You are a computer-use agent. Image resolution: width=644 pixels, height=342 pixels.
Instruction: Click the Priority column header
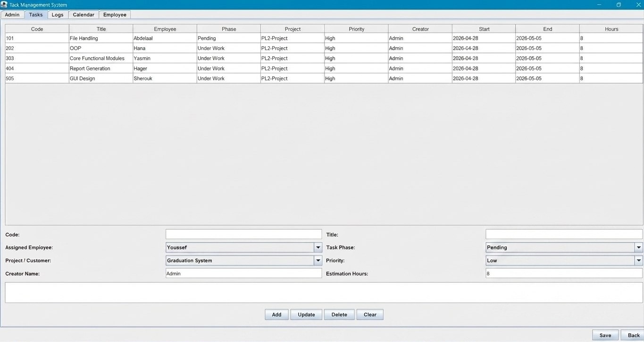click(x=356, y=29)
